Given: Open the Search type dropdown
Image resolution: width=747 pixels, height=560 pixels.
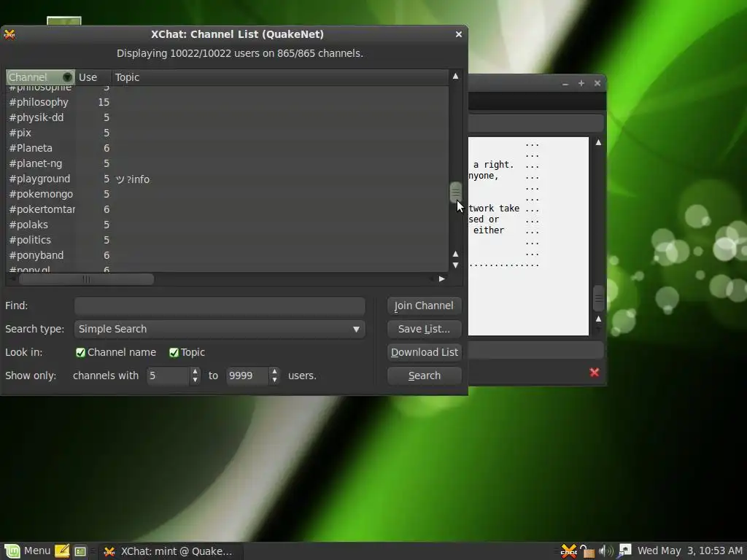Looking at the screenshot, I should 220,329.
